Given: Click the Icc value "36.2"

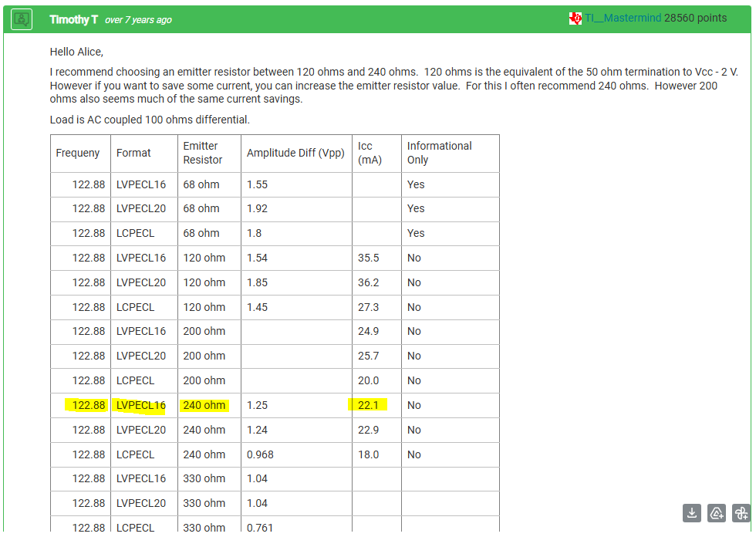Looking at the screenshot, I should (x=369, y=282).
